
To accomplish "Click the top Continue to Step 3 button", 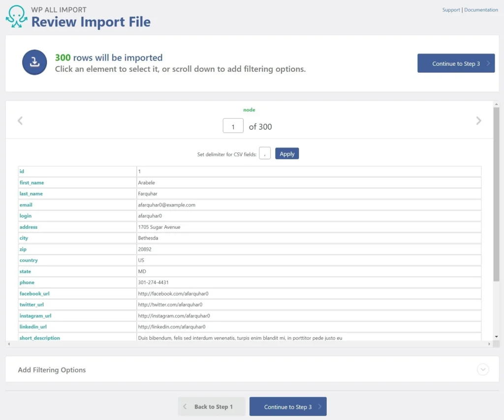I will [x=456, y=63].
